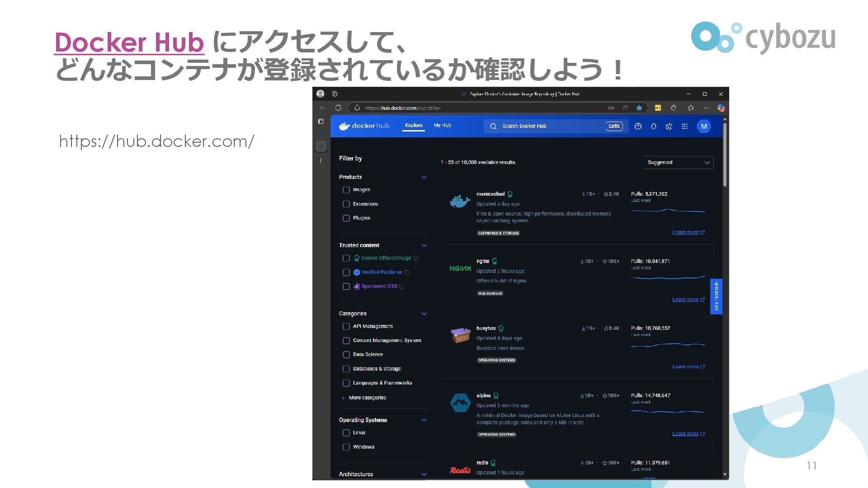Screen dimensions: 868x488
Task: Check API Management category
Action: 346,326
